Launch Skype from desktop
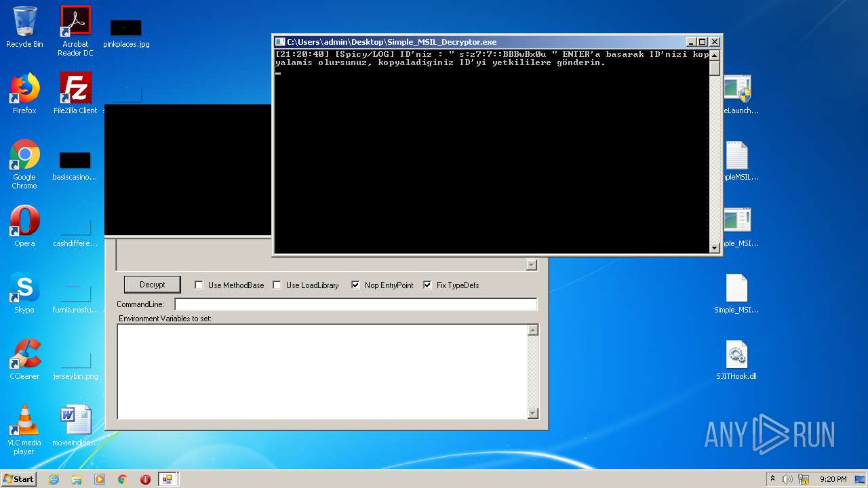The image size is (868, 488). [x=24, y=293]
